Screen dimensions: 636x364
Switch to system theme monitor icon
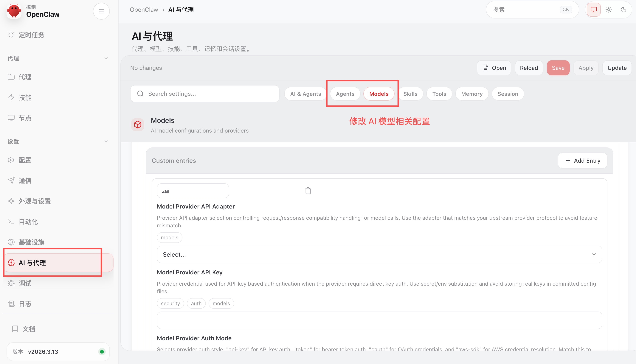pos(593,10)
